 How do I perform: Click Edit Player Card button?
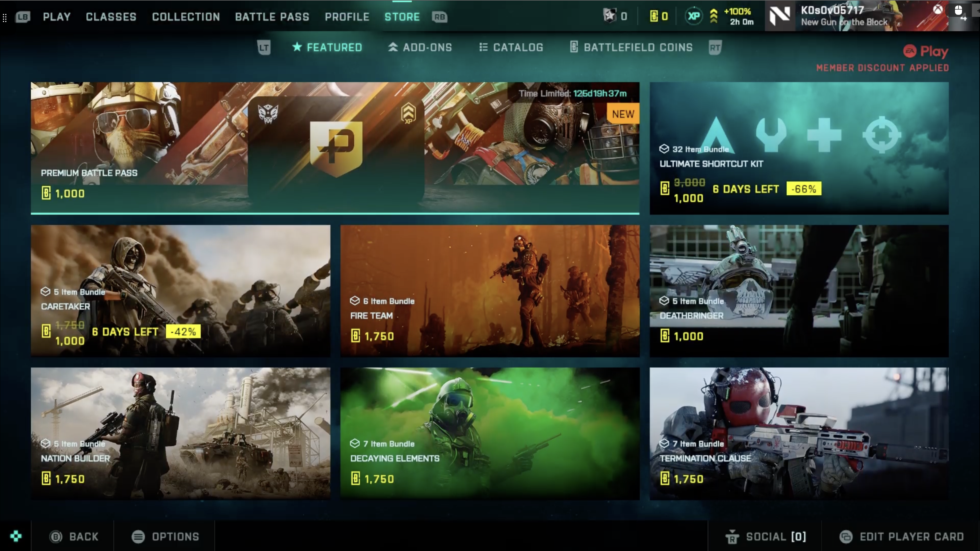click(902, 536)
